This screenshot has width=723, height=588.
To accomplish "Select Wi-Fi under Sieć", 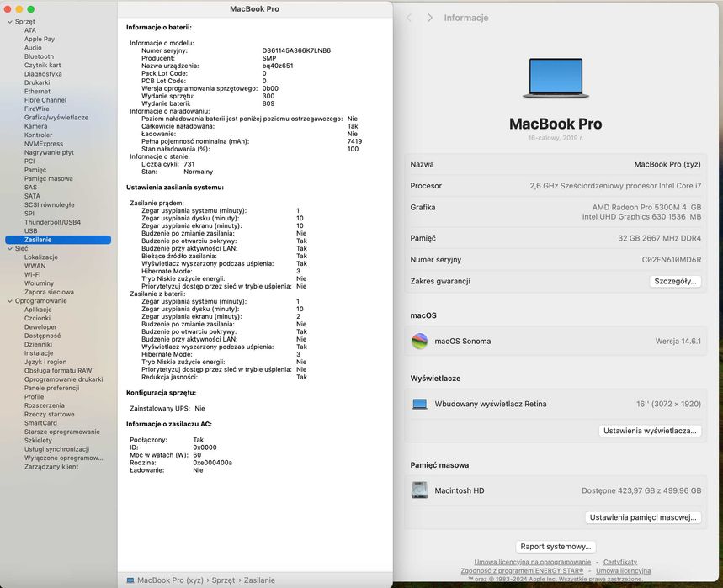I will (32, 274).
